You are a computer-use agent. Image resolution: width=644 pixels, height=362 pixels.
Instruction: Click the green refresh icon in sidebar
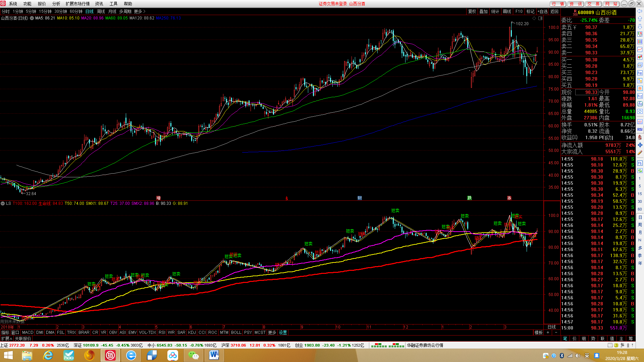640,171
